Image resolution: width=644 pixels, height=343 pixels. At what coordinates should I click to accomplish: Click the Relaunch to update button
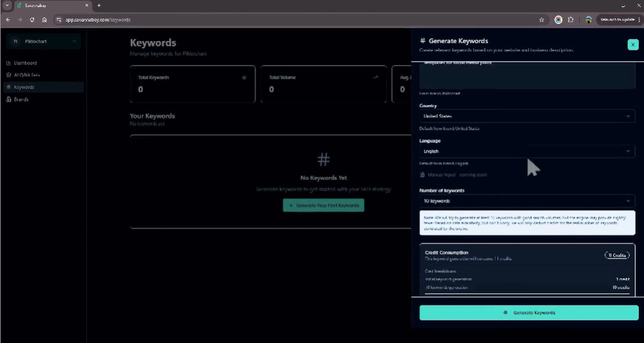tap(617, 20)
